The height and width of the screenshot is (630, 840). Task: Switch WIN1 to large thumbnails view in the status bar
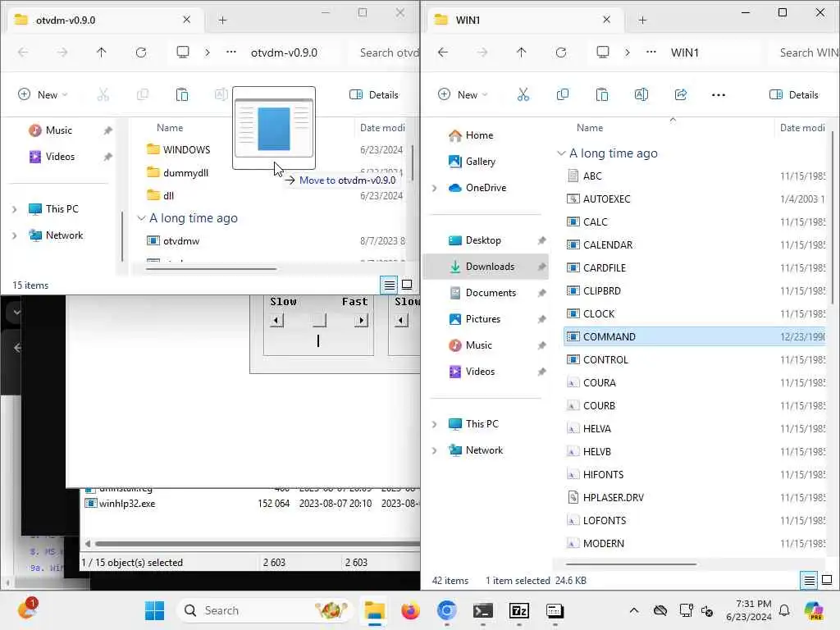tap(827, 580)
